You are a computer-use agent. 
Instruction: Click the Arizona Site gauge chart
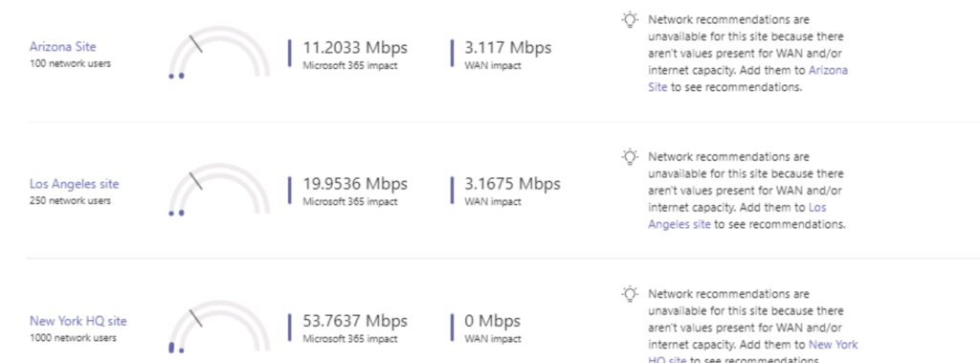219,53
